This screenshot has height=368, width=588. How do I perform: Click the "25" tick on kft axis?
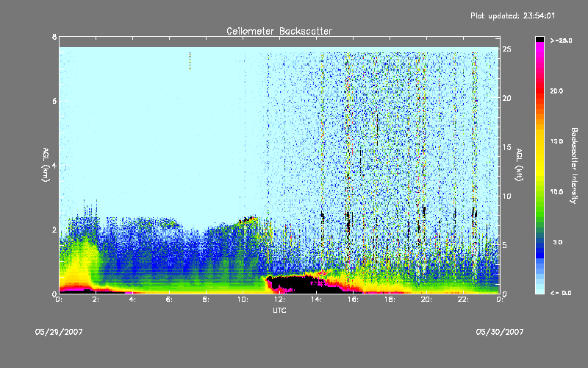pos(506,49)
